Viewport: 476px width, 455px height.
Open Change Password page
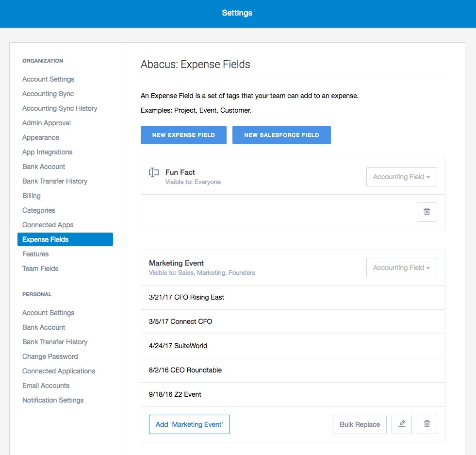click(x=50, y=356)
